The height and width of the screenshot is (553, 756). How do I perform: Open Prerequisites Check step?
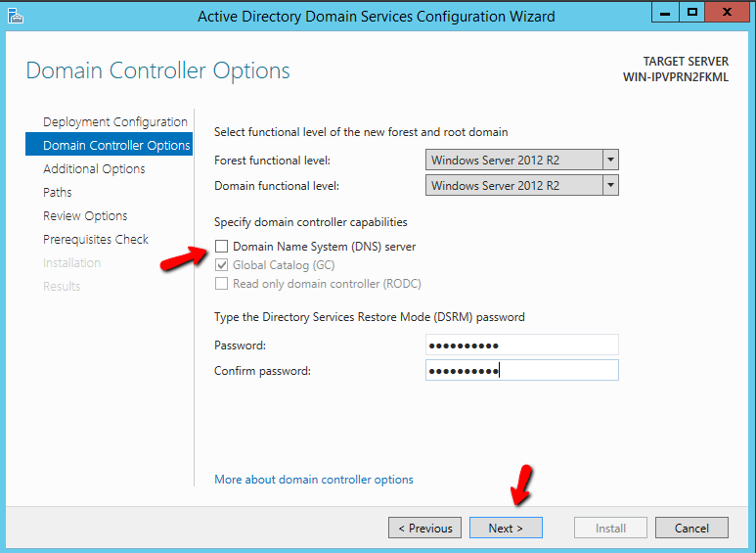pos(96,240)
